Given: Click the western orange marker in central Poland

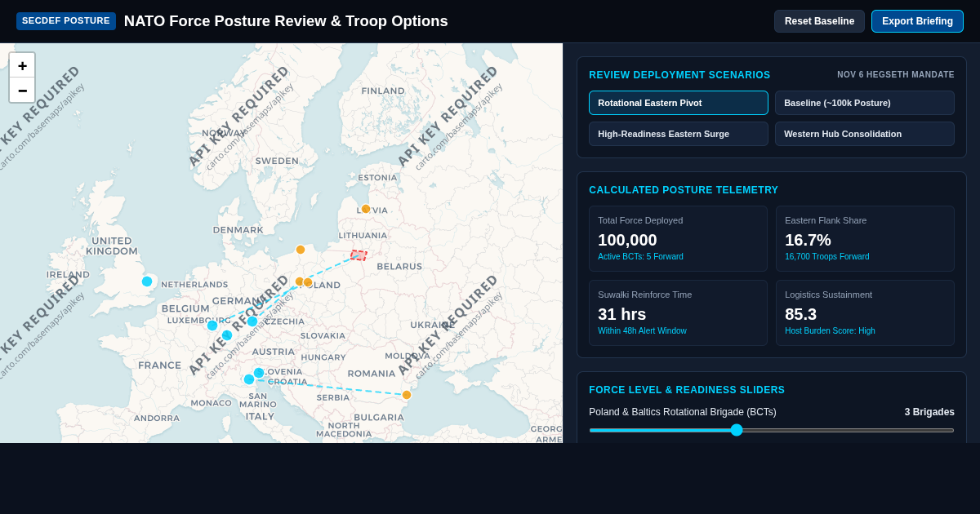Looking at the screenshot, I should pos(300,281).
